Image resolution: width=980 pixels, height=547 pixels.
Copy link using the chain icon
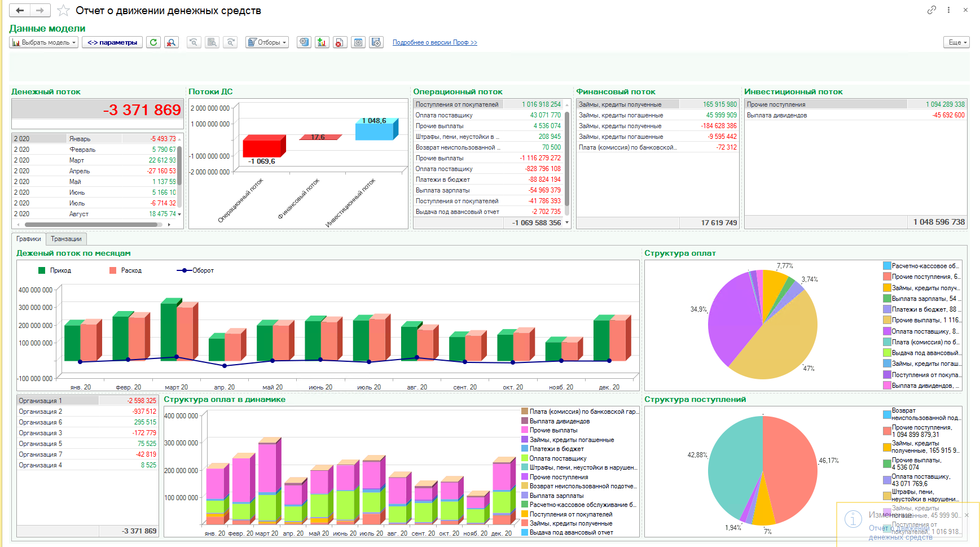(931, 10)
